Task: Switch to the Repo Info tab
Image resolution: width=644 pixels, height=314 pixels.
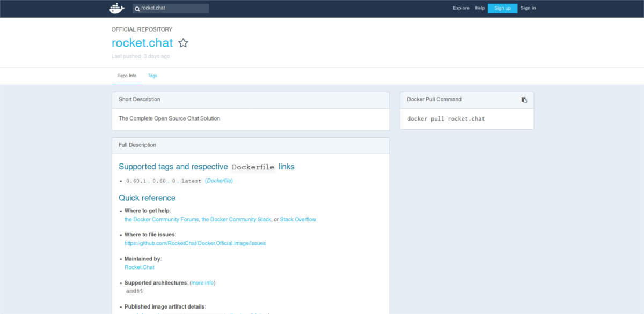Action: point(127,76)
